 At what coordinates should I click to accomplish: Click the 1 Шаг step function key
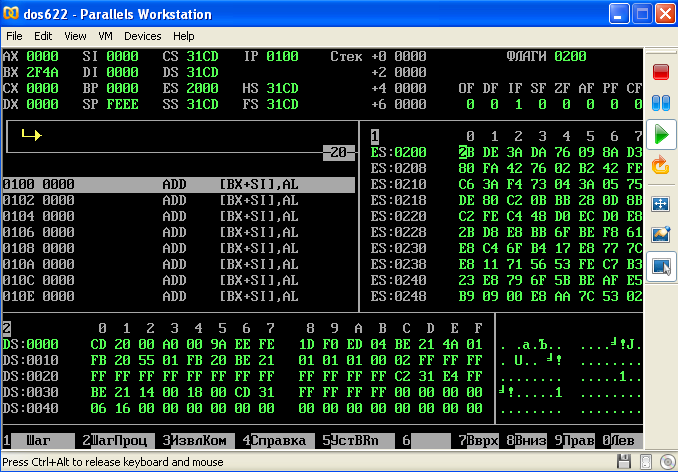coord(38,440)
